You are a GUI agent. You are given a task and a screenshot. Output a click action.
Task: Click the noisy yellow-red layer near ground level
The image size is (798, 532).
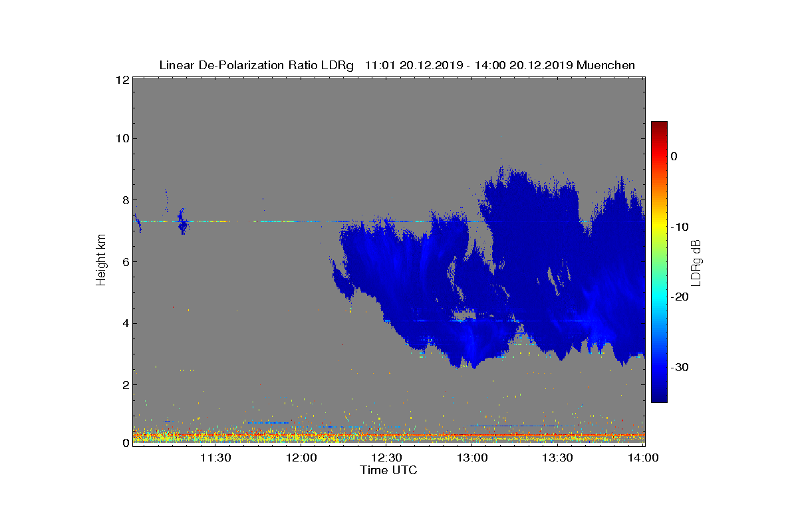388,436
